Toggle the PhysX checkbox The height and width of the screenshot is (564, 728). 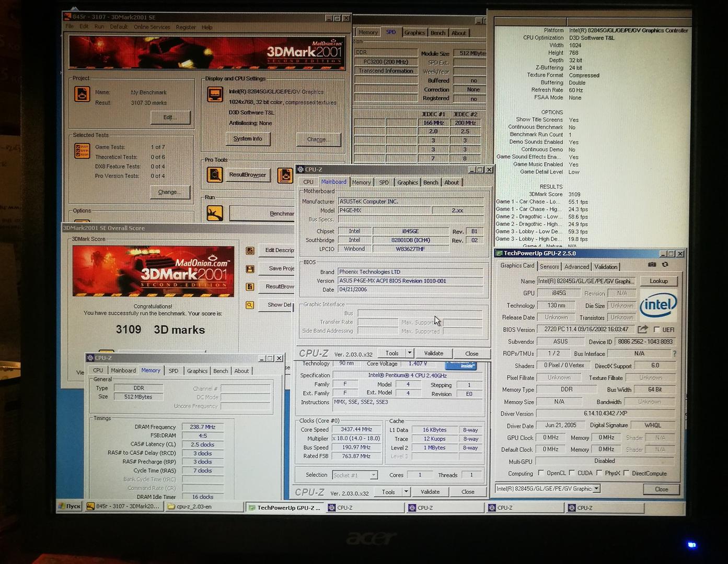tap(599, 473)
